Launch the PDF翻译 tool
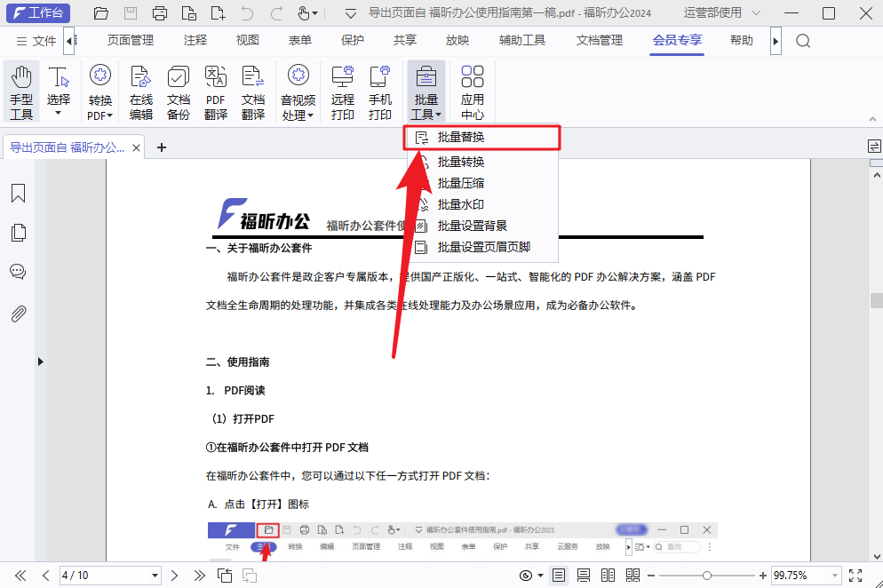The image size is (883, 588). [x=215, y=89]
